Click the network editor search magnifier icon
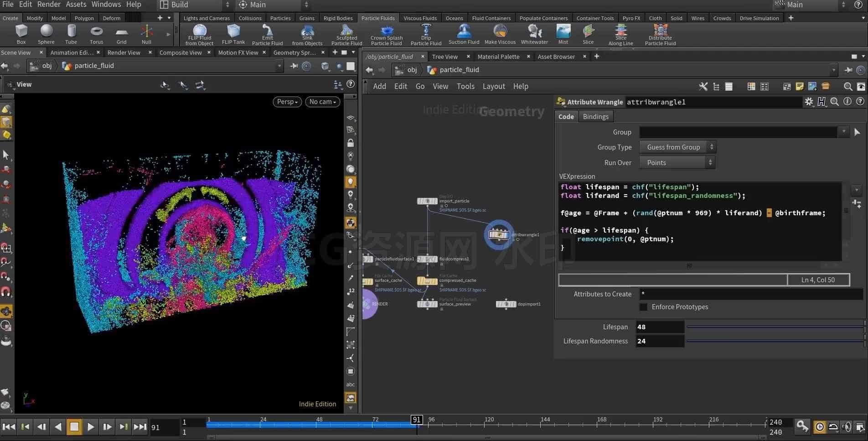The width and height of the screenshot is (868, 441). [x=847, y=86]
